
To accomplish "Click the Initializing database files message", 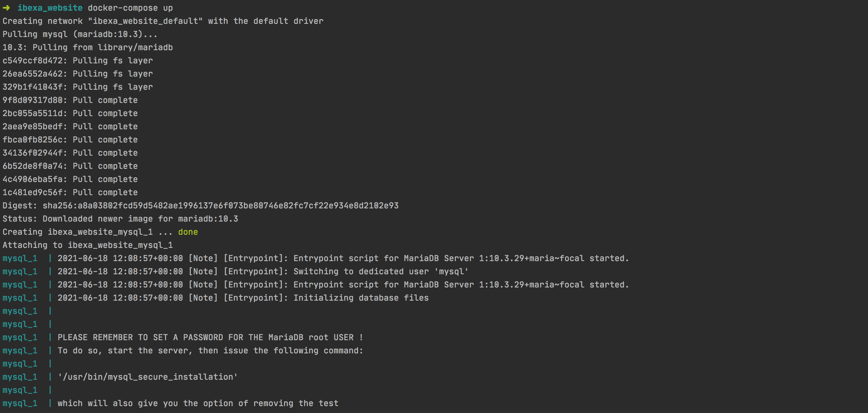I will 361,298.
